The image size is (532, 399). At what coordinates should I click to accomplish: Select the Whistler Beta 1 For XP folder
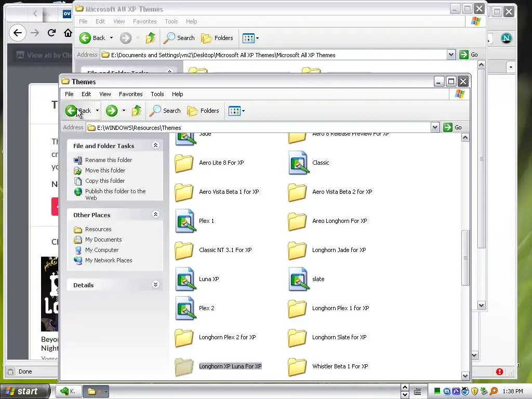(x=328, y=366)
